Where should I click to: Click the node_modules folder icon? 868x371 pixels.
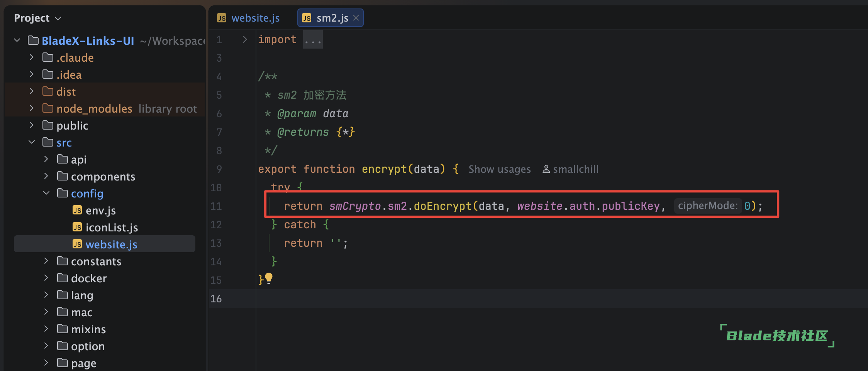click(48, 108)
